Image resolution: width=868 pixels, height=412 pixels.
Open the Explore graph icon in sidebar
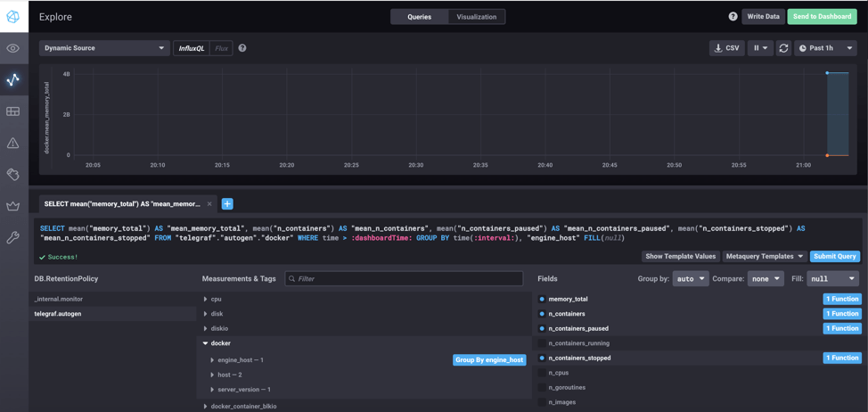coord(13,80)
